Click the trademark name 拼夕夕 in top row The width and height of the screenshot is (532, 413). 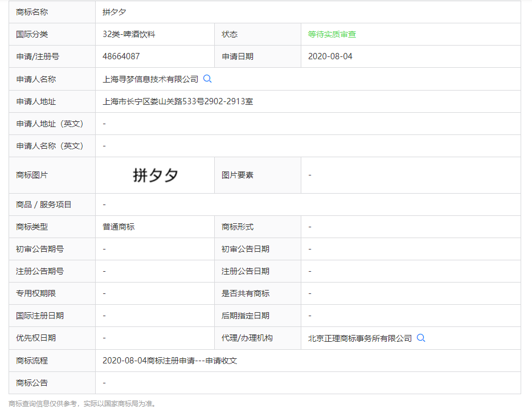pos(114,12)
